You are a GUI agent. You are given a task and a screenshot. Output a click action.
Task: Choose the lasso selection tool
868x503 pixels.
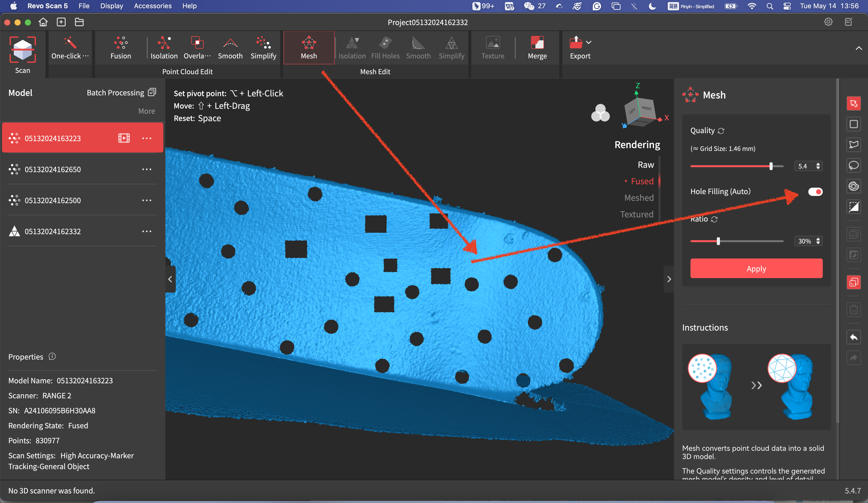[854, 165]
